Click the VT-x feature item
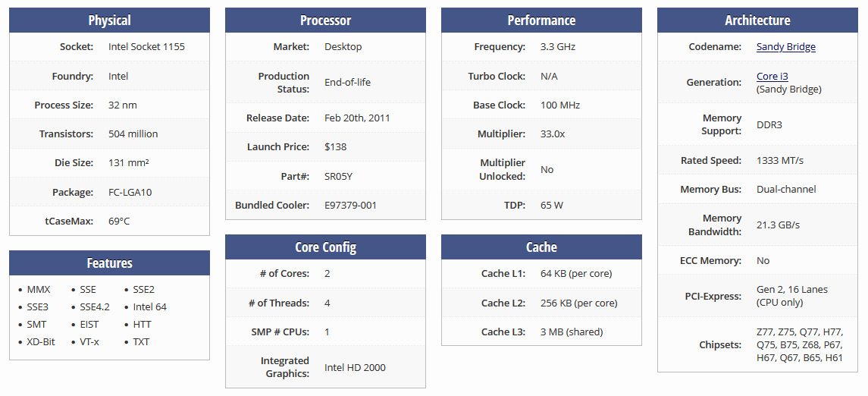This screenshot has width=868, height=396. pyautogui.click(x=89, y=342)
